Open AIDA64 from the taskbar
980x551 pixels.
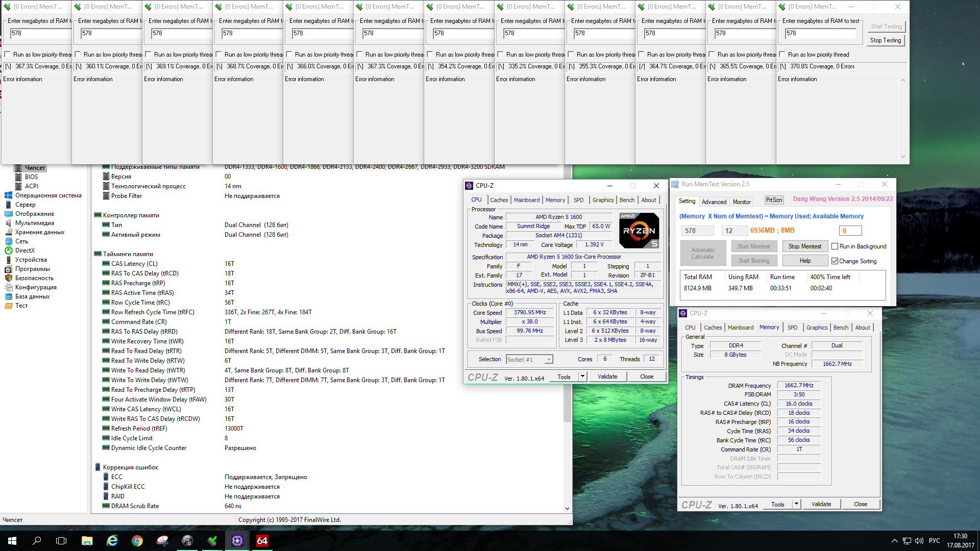coord(262,541)
